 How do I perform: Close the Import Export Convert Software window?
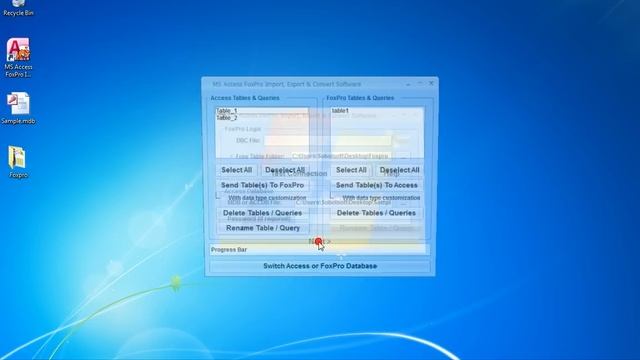431,83
